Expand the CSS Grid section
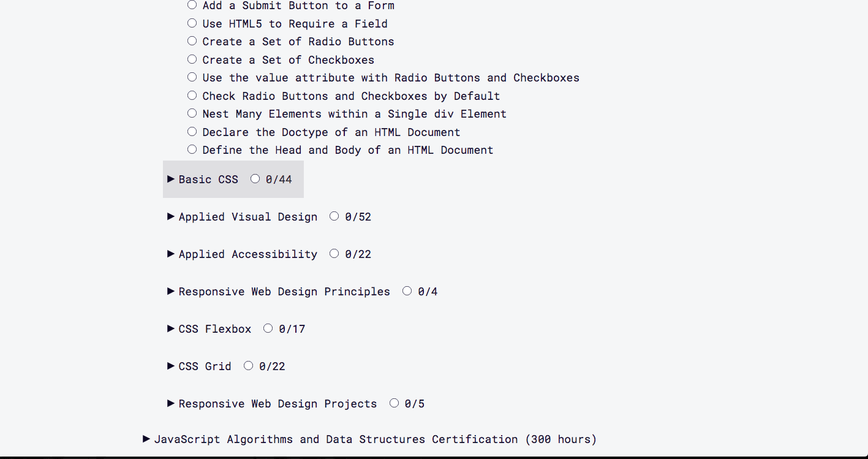The image size is (868, 459). click(171, 366)
